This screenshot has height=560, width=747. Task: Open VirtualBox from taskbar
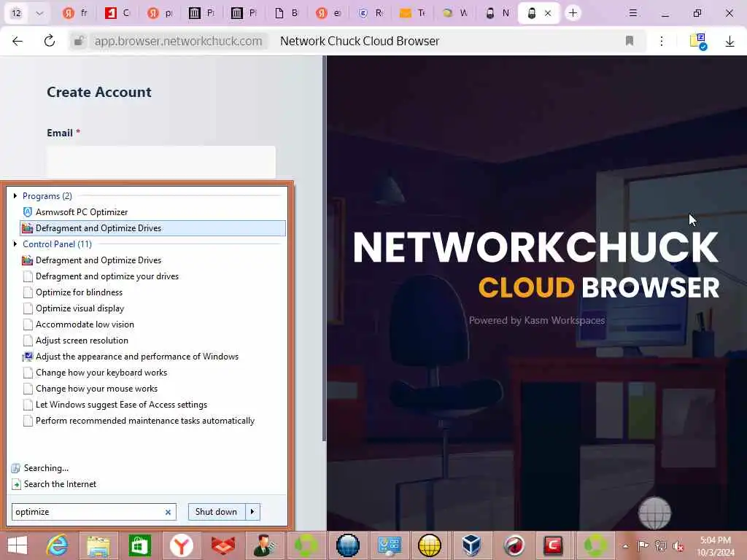471,545
